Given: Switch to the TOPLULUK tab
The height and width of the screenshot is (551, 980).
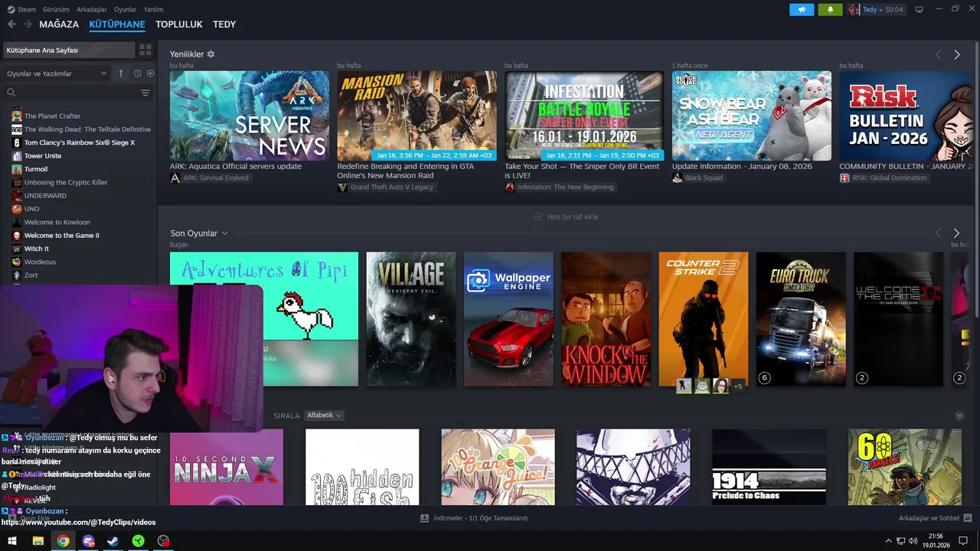Looking at the screenshot, I should pos(179,24).
